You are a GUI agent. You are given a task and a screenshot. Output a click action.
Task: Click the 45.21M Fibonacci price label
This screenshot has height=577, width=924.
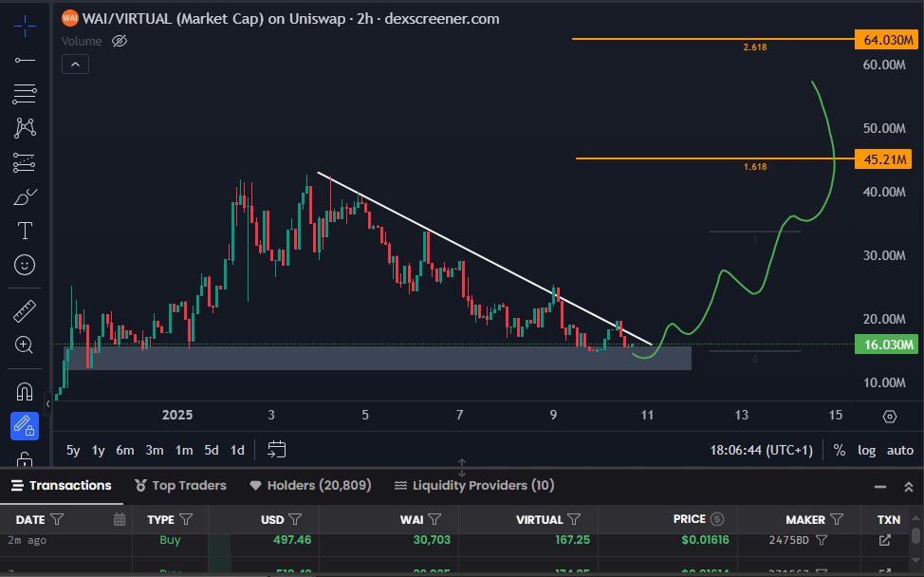tap(883, 159)
